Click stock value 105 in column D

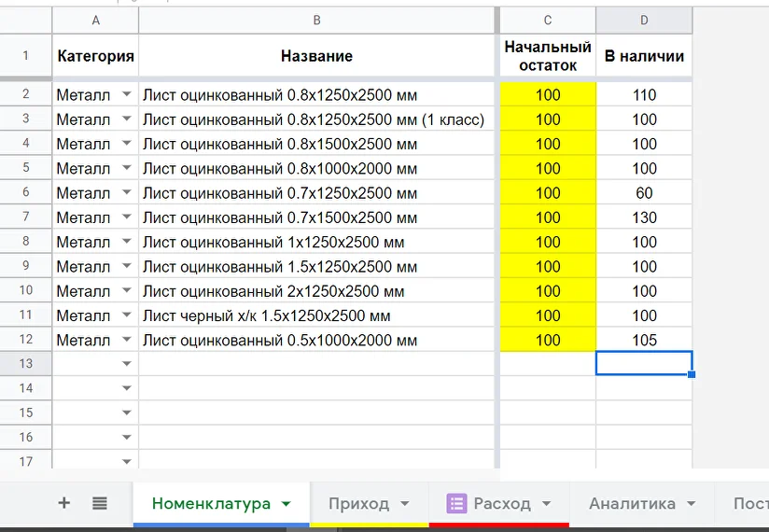click(644, 340)
